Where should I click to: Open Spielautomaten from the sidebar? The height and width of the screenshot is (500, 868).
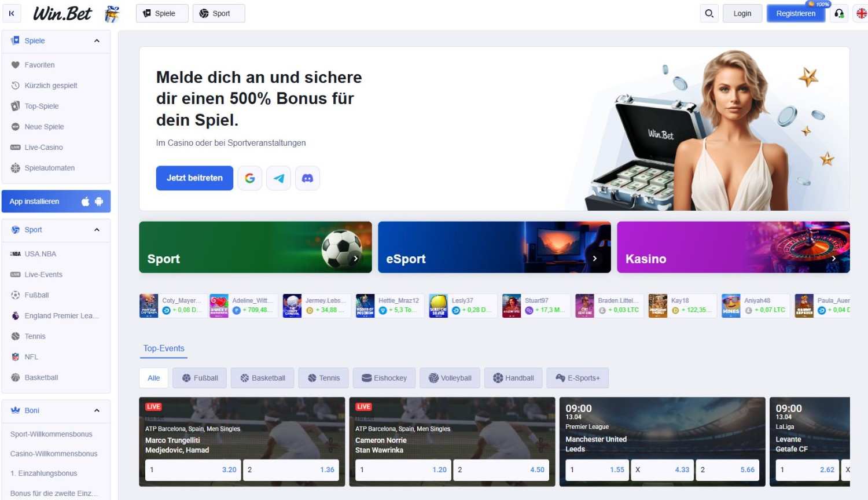pyautogui.click(x=50, y=168)
